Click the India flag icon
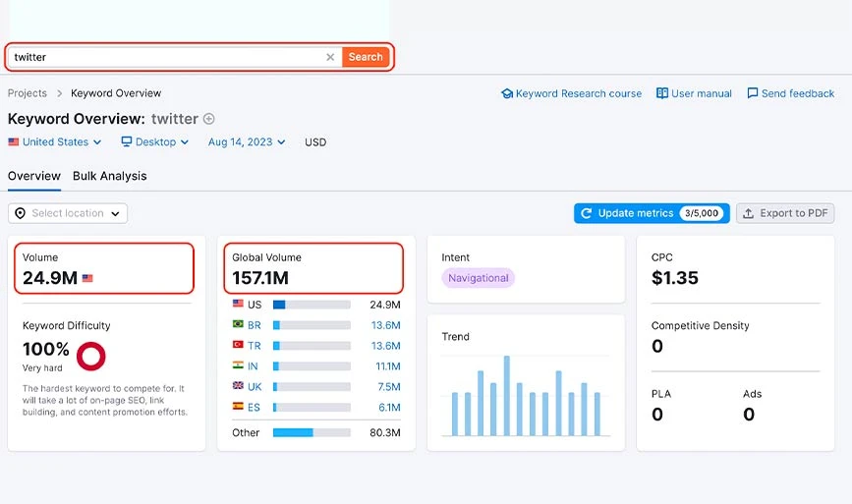Screen dimensions: 852x504 (238, 364)
